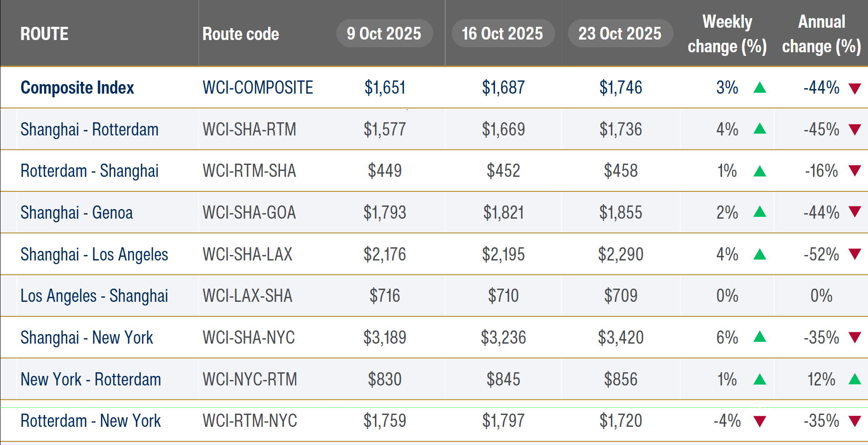Screen dimensions: 868x445
Task: Select the 23 Oct 2025 date pill
Action: (620, 33)
